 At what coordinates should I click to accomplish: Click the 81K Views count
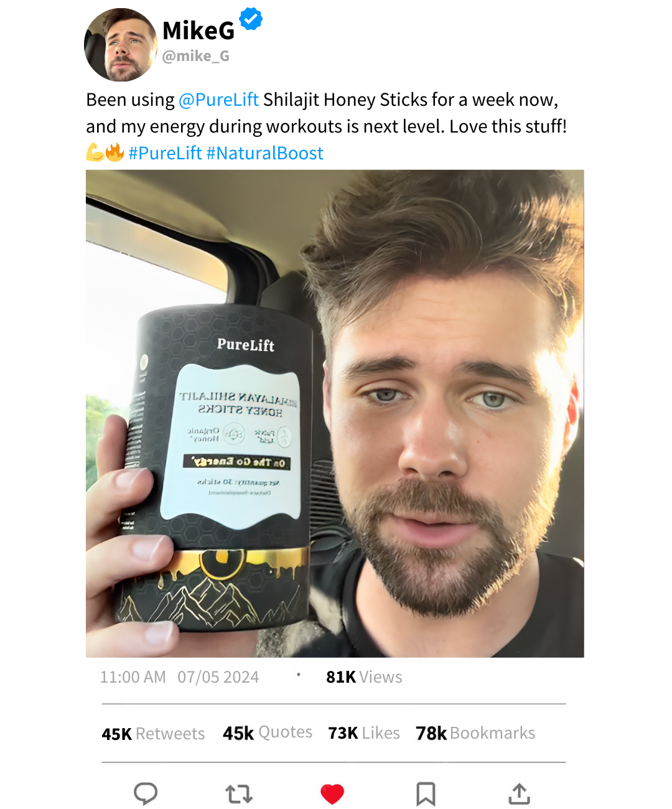click(x=364, y=677)
